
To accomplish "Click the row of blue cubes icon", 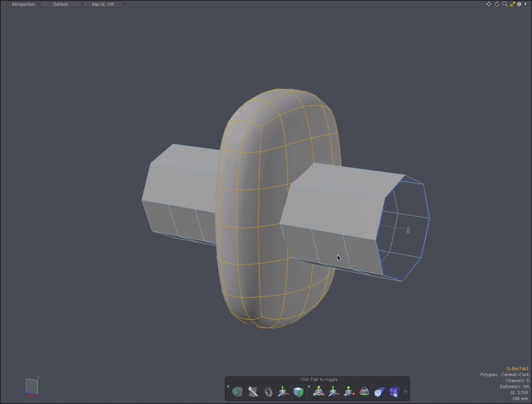I will 379,392.
